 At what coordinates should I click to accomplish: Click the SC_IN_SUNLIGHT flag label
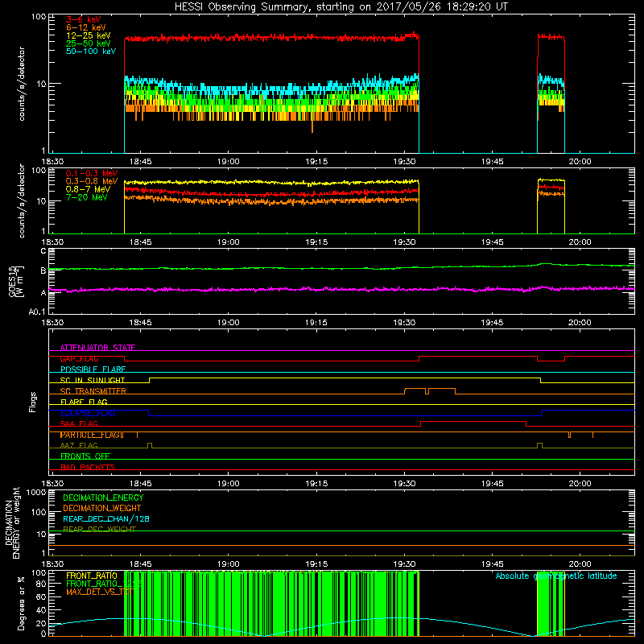[93, 380]
